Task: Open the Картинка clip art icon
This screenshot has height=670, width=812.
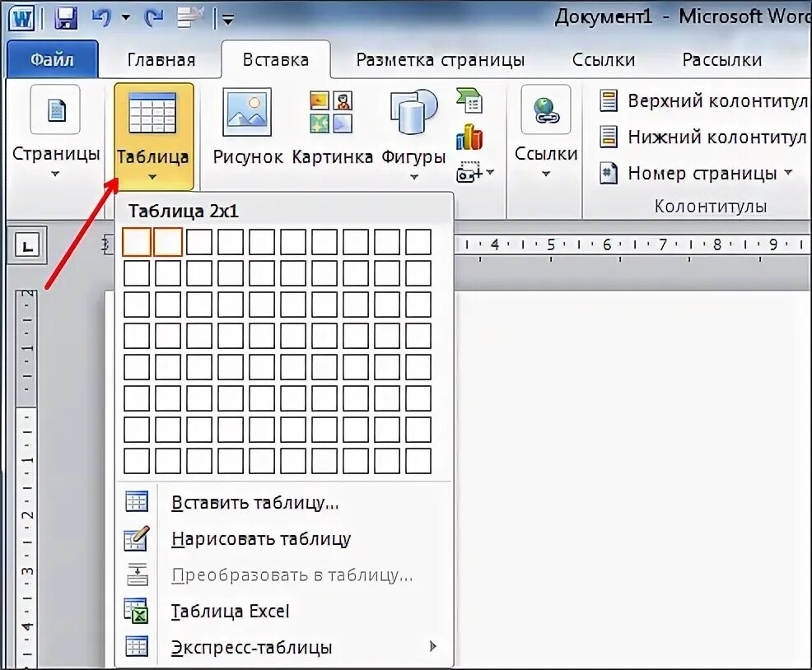Action: coord(331,112)
